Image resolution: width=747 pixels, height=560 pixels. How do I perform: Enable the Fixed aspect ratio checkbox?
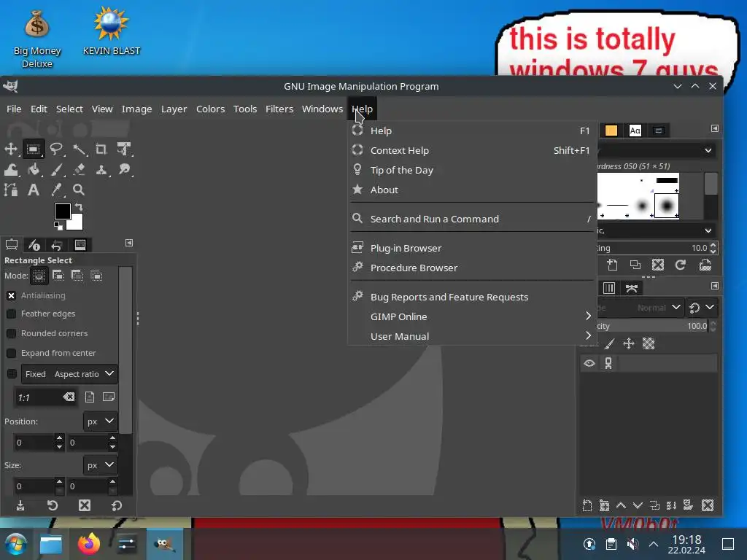click(x=12, y=374)
